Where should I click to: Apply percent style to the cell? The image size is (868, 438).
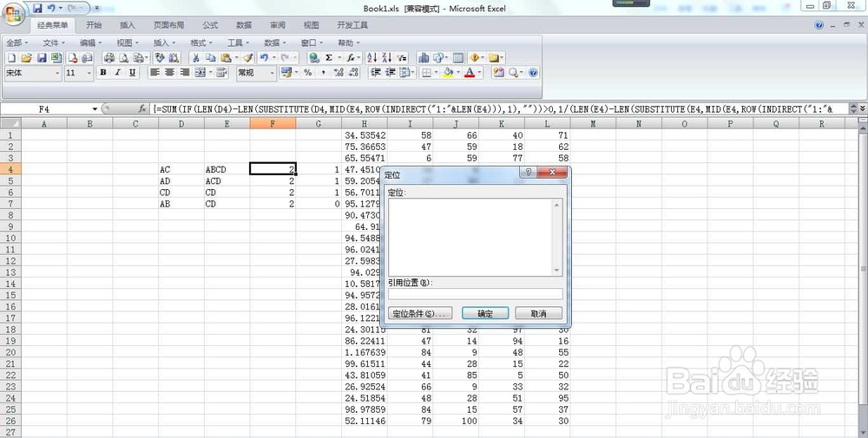308,73
